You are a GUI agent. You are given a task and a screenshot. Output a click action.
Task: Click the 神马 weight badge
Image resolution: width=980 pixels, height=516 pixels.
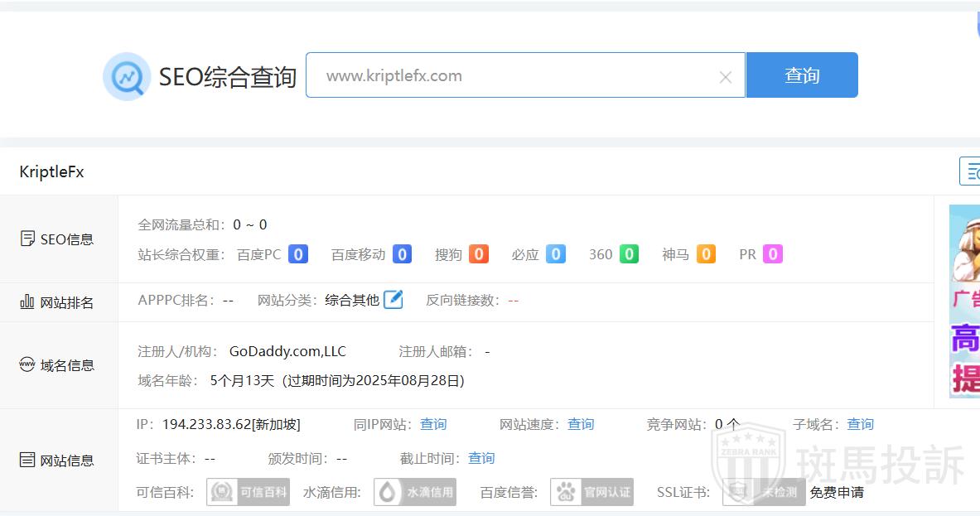point(706,254)
